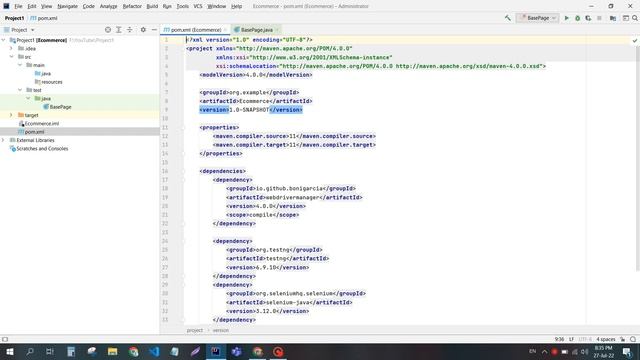Run BasePage with coverage icon
Screen dimensions: 640x360
pyautogui.click(x=588, y=18)
